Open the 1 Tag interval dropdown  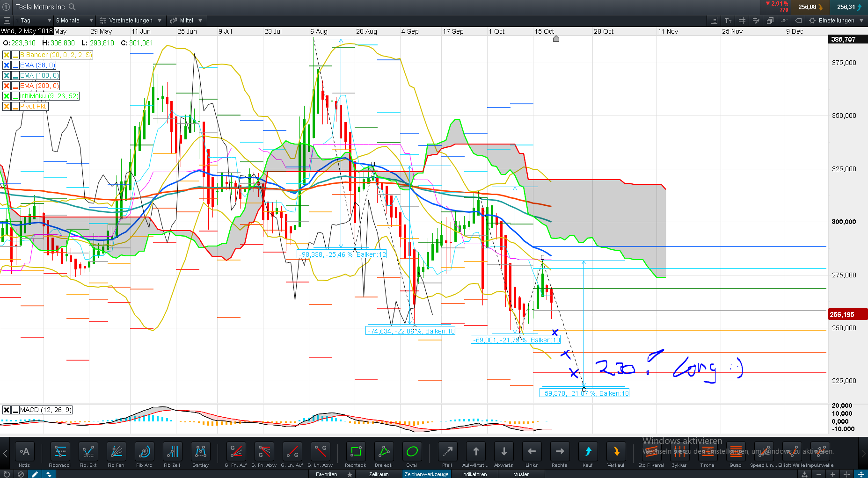click(33, 21)
